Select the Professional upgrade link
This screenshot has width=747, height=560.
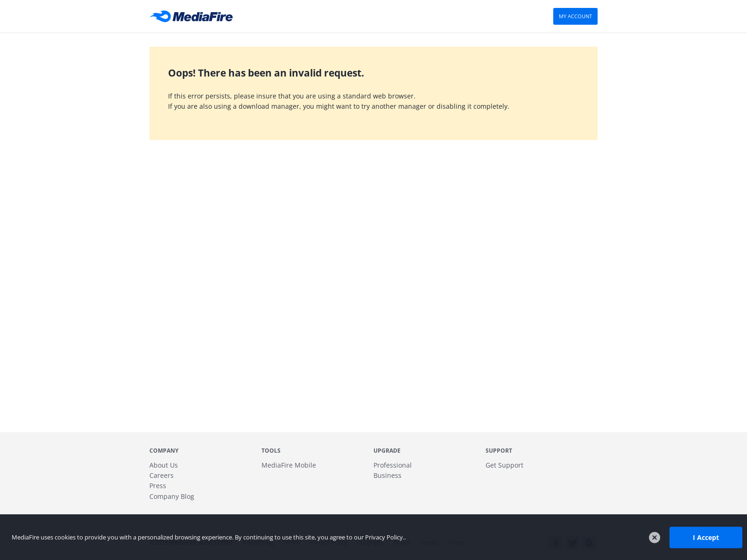click(x=393, y=465)
